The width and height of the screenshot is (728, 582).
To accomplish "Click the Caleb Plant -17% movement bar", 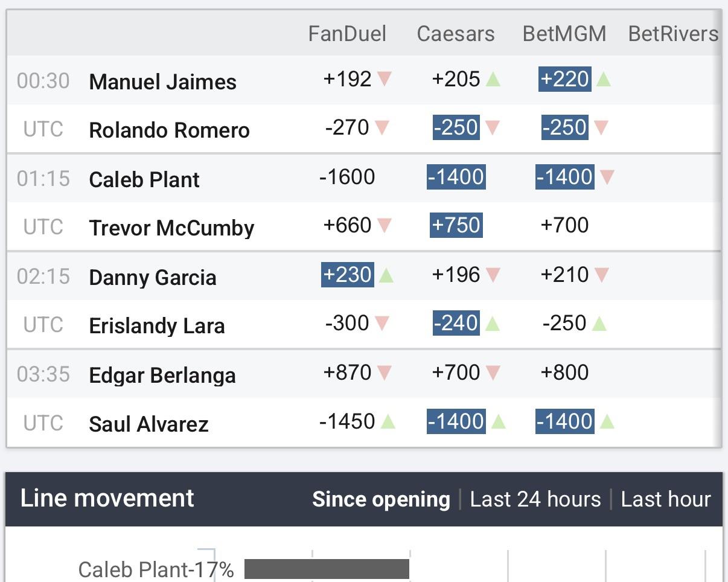I will 326,568.
